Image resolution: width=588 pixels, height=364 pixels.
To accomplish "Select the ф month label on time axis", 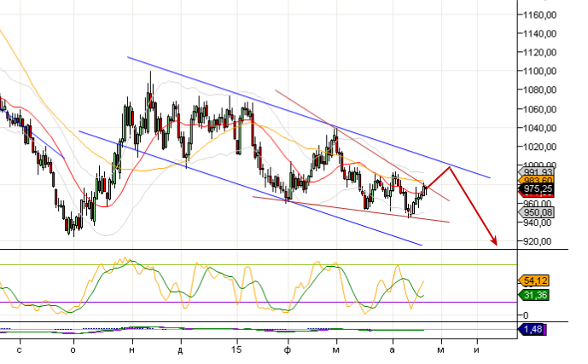I will pyautogui.click(x=288, y=350).
